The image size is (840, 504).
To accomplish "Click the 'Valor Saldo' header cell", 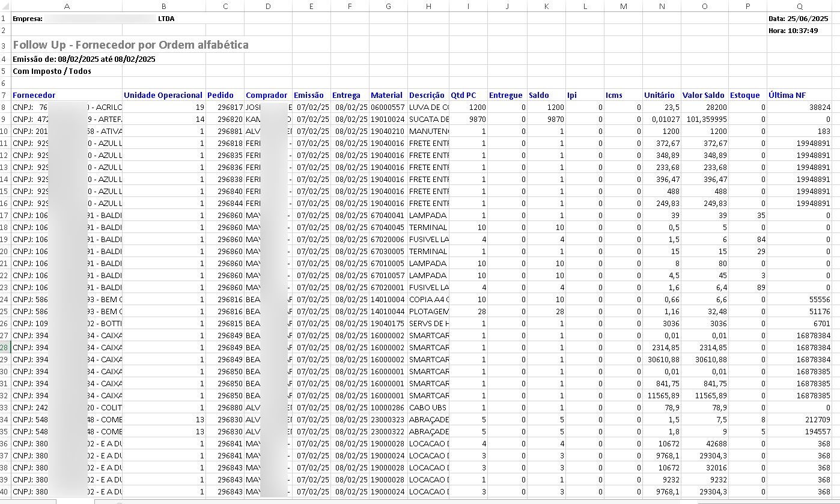I will point(704,95).
